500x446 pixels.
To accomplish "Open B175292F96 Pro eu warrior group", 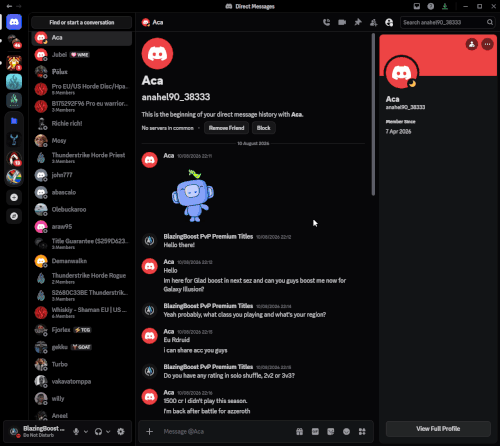I will coord(82,106).
